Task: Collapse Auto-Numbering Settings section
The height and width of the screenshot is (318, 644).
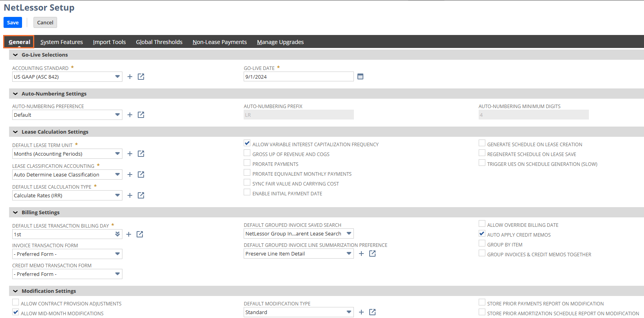Action: tap(15, 94)
